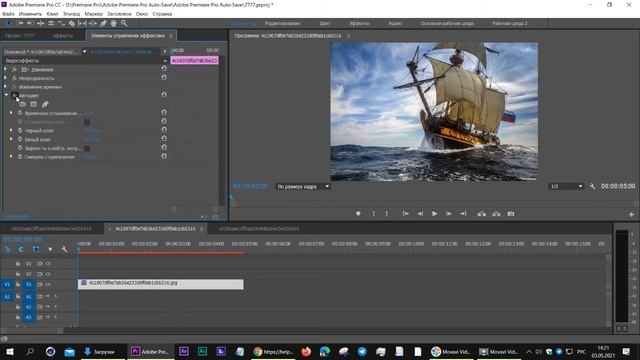Choose the rectangle mask tool under Автоцвет
Screen dimensions: 640x360
(x=33, y=104)
